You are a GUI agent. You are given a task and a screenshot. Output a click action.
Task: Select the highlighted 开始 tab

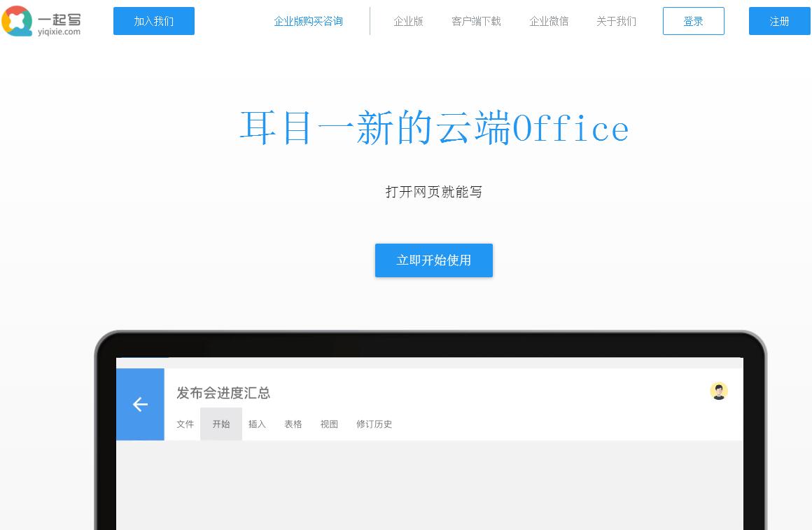221,424
